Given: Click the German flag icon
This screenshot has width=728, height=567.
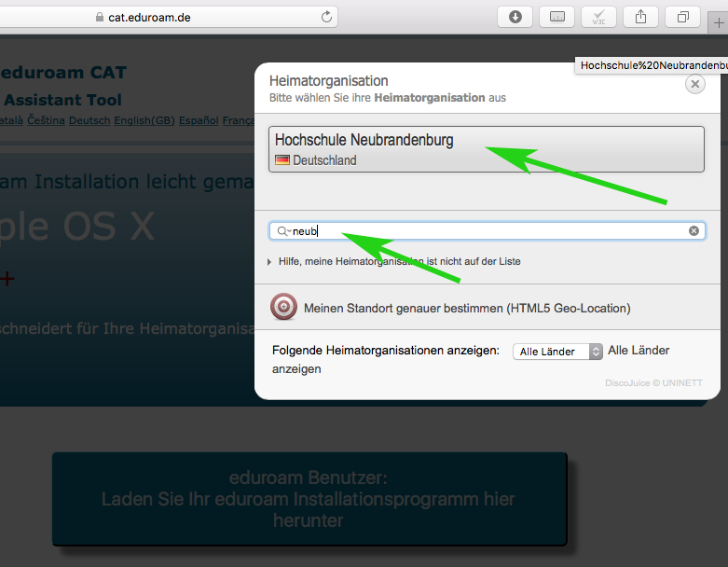Looking at the screenshot, I should coord(282,160).
